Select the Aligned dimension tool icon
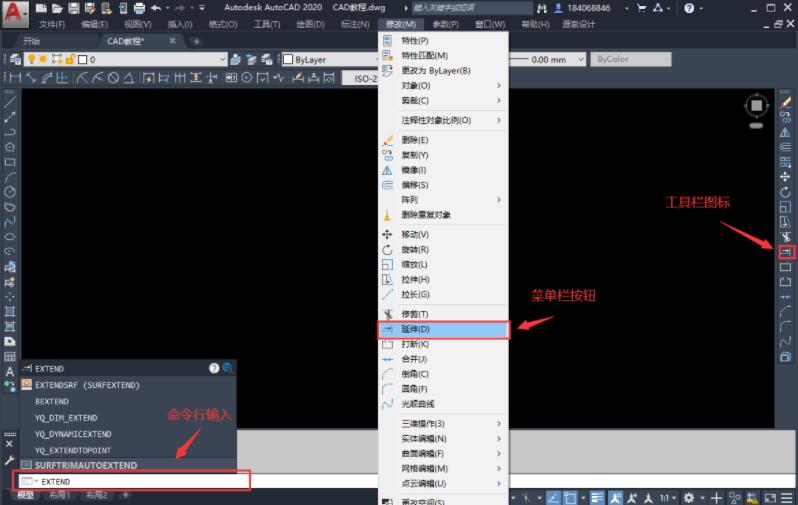 (31, 78)
